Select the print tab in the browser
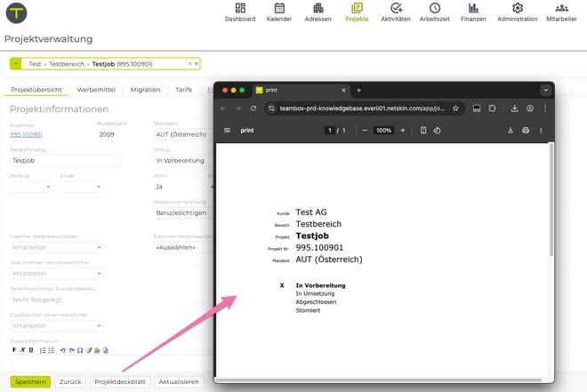587x392 pixels. pos(300,90)
